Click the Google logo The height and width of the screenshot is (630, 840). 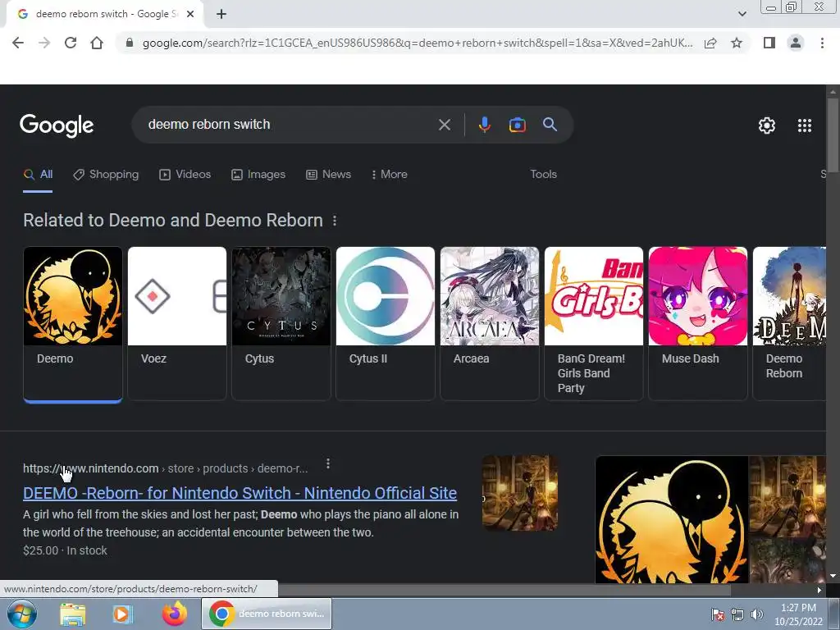tap(57, 126)
